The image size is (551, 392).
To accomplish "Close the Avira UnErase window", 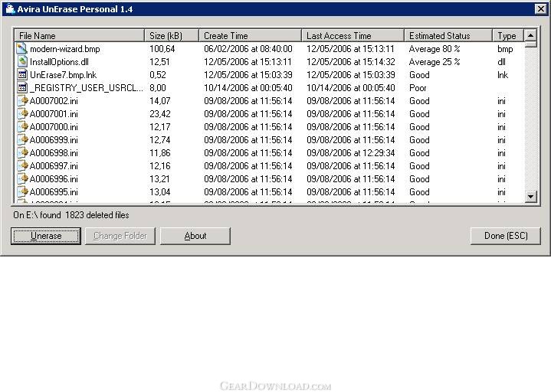I will (x=540, y=8).
